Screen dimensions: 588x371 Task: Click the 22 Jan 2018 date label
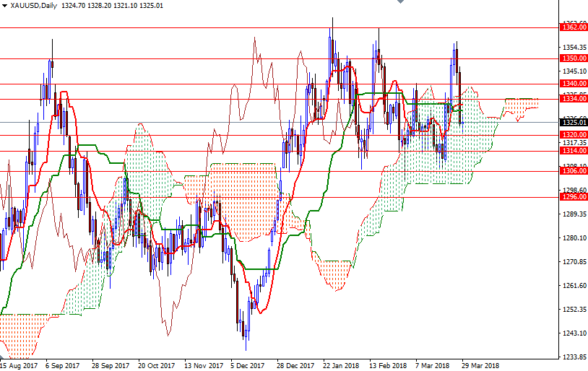click(x=341, y=365)
